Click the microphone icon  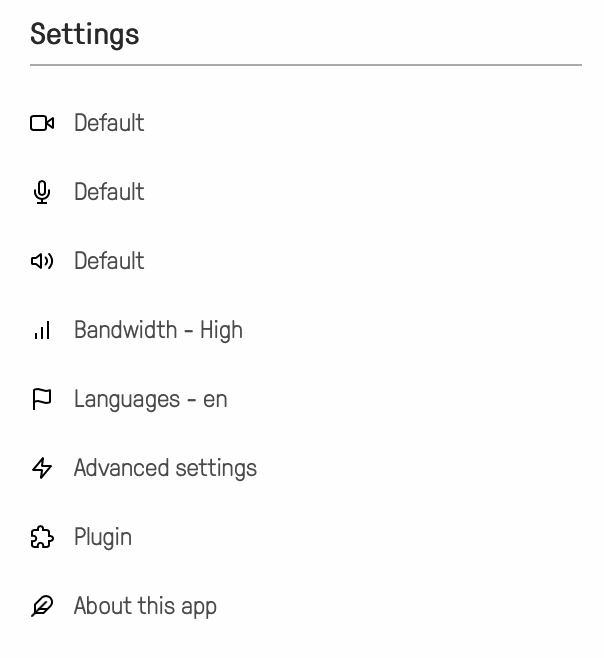tap(42, 192)
